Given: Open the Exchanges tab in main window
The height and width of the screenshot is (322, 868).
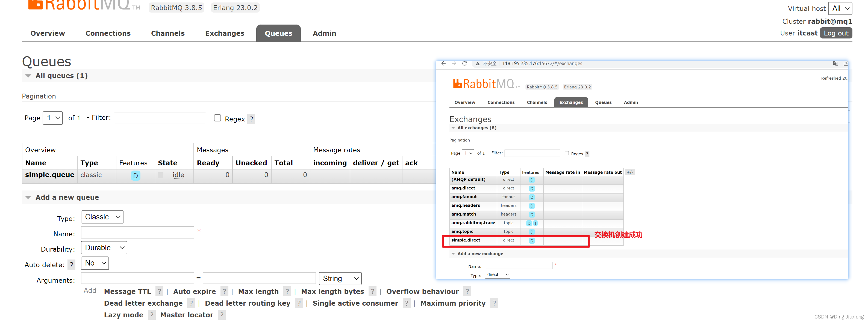Looking at the screenshot, I should pos(225,33).
